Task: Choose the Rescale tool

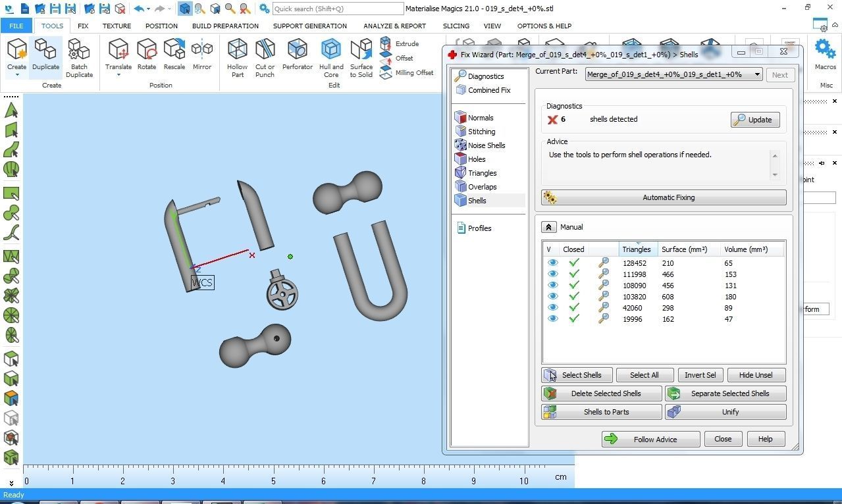Action: click(174, 54)
